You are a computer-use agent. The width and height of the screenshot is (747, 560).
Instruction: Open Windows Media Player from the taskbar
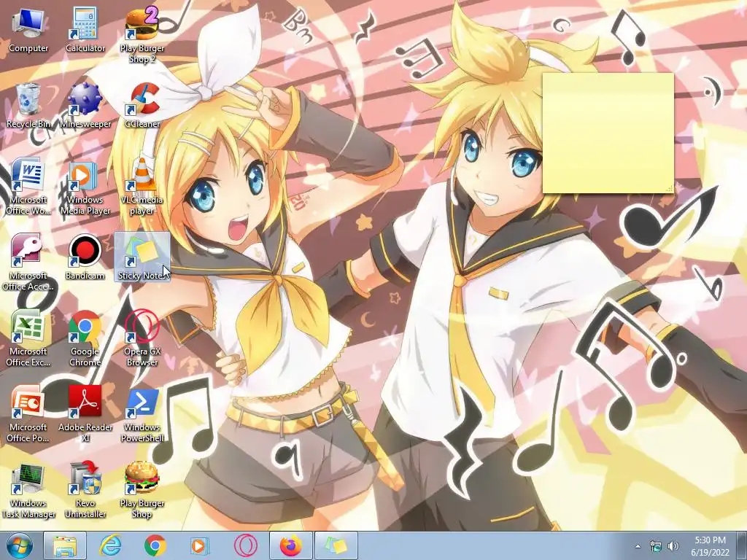[x=200, y=545]
